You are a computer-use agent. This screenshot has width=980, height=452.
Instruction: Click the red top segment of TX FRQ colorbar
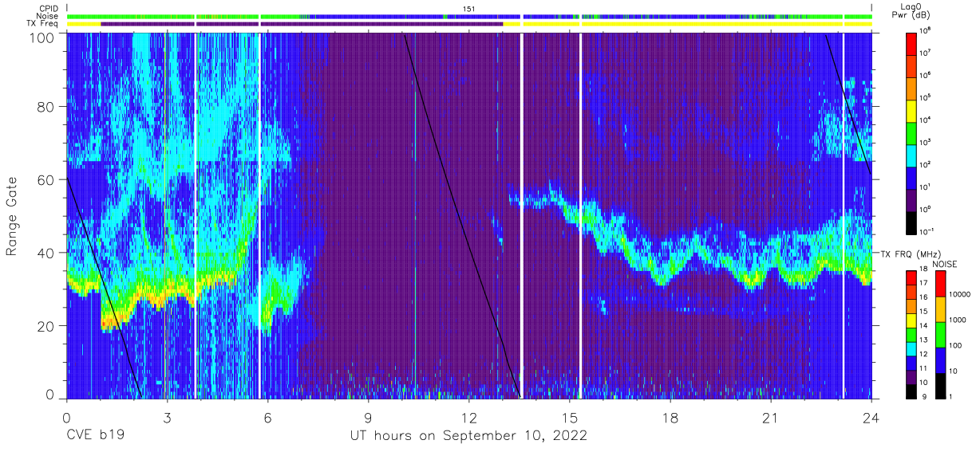point(913,277)
